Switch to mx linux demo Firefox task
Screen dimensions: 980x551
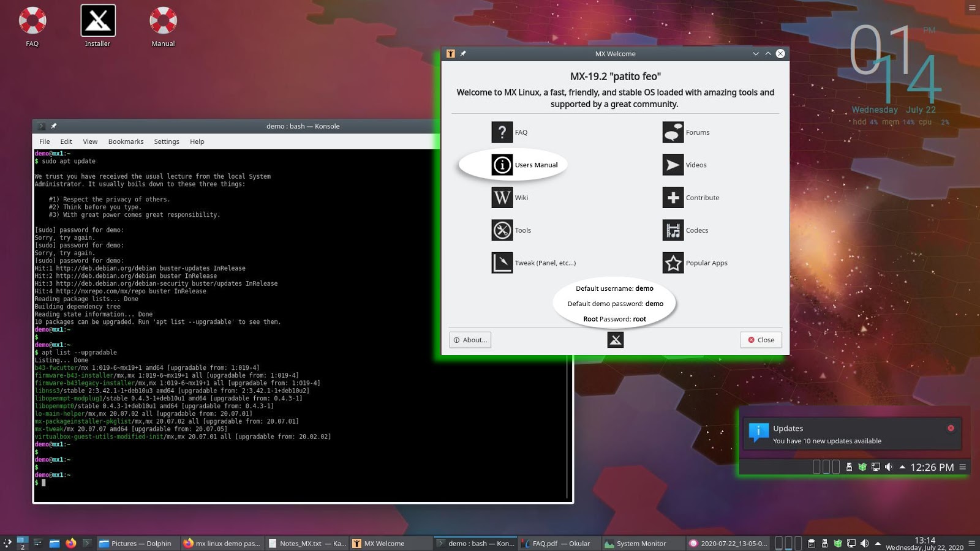pyautogui.click(x=222, y=543)
